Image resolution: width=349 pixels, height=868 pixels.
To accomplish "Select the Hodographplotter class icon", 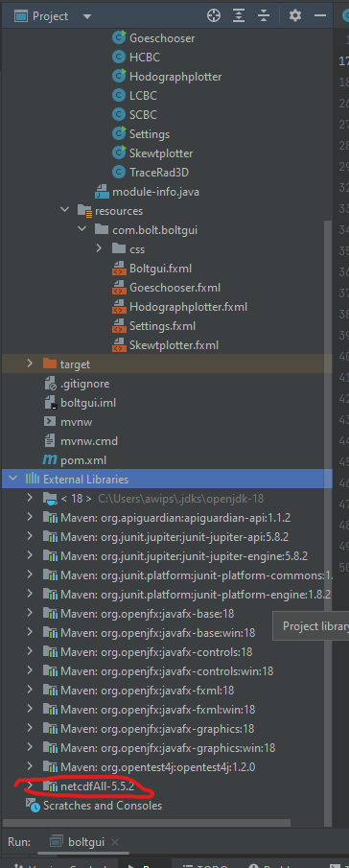I will pos(119,76).
